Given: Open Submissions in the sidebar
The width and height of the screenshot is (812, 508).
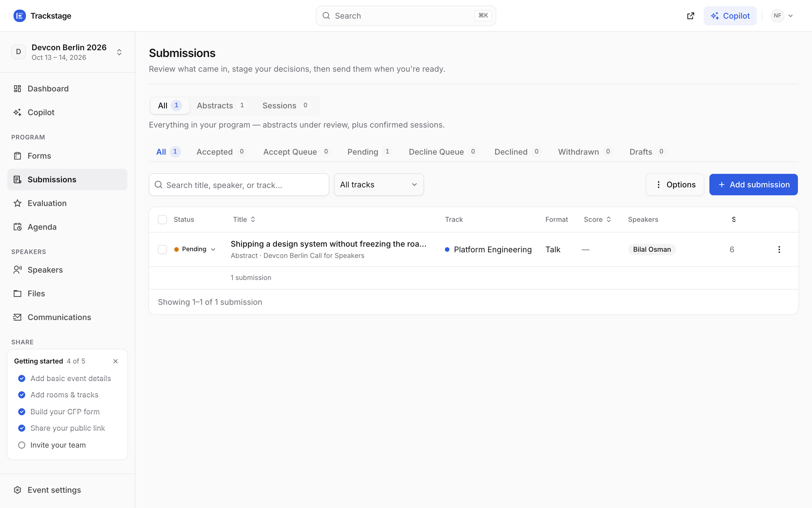Looking at the screenshot, I should [67, 179].
